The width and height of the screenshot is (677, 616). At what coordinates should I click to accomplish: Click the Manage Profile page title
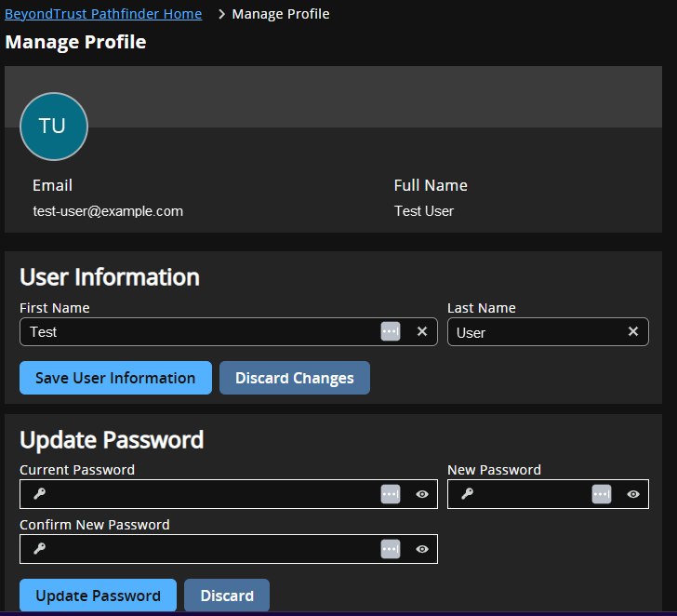click(x=75, y=42)
